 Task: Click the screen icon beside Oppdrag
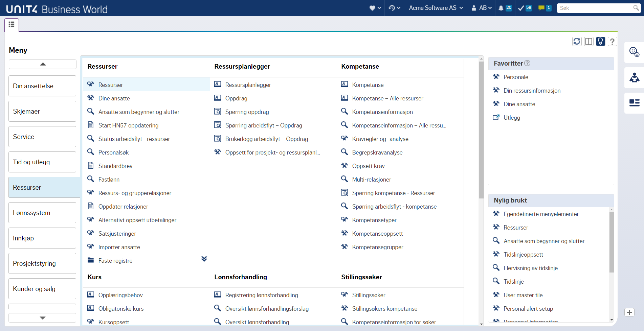click(218, 98)
